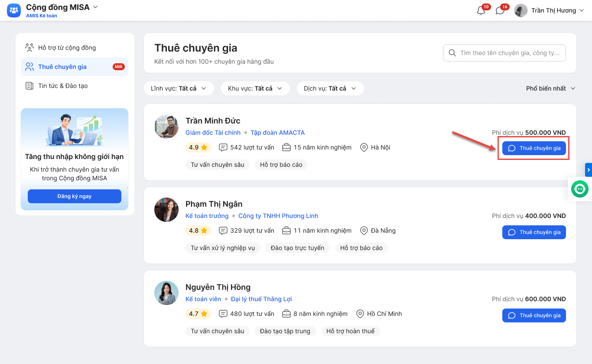Viewport: 592px width, 364px height.
Task: Click the Đào tạo trực tuyến tag
Action: 297,248
